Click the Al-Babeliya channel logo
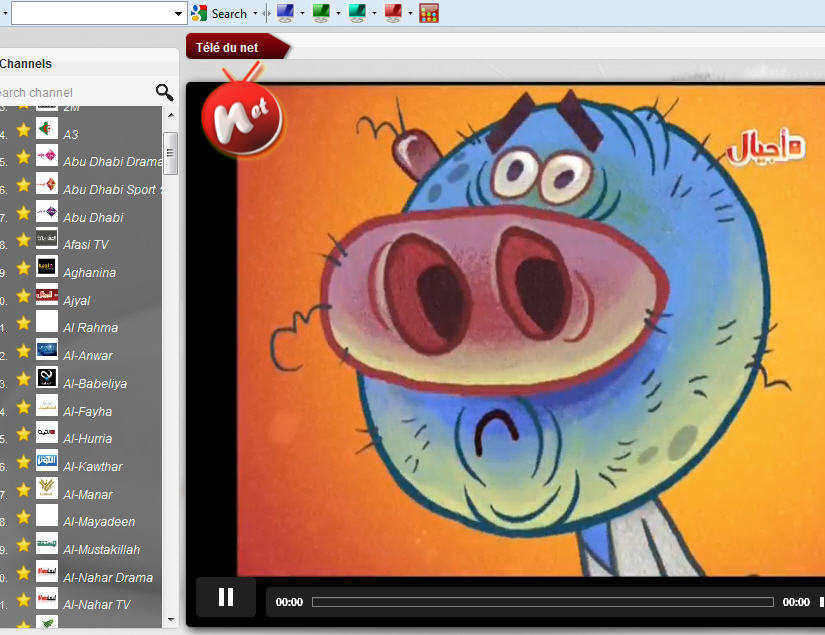This screenshot has height=635, width=825. (x=47, y=378)
